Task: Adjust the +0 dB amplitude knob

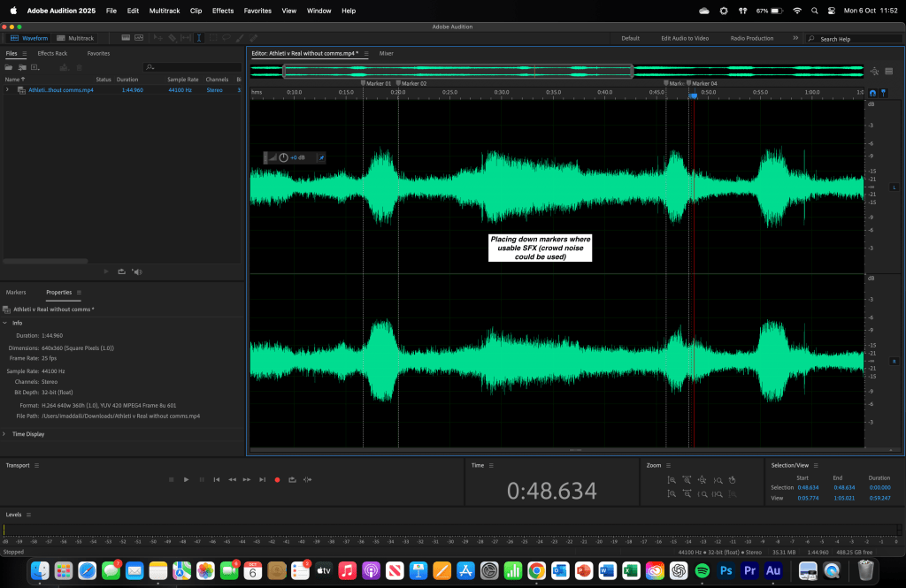Action: tap(283, 157)
